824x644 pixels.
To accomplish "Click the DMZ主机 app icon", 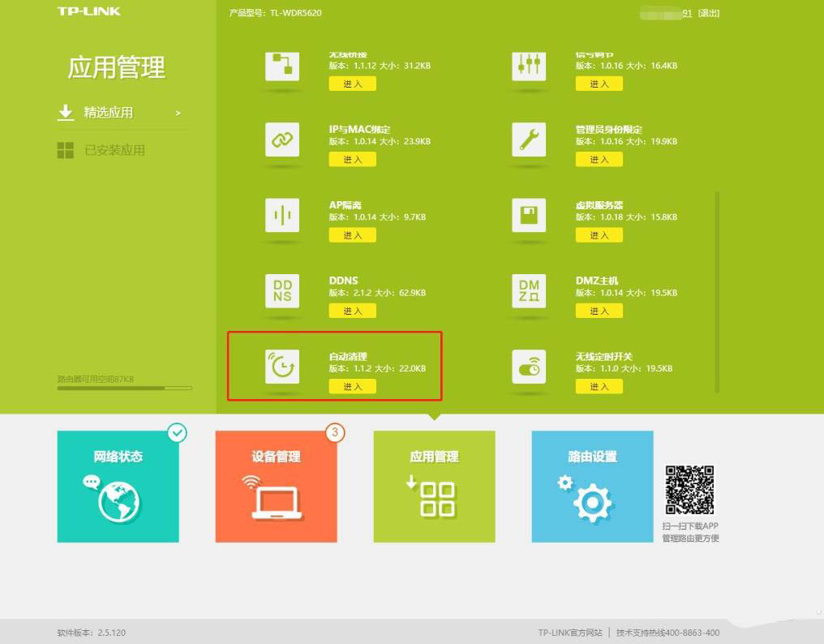I will (529, 291).
